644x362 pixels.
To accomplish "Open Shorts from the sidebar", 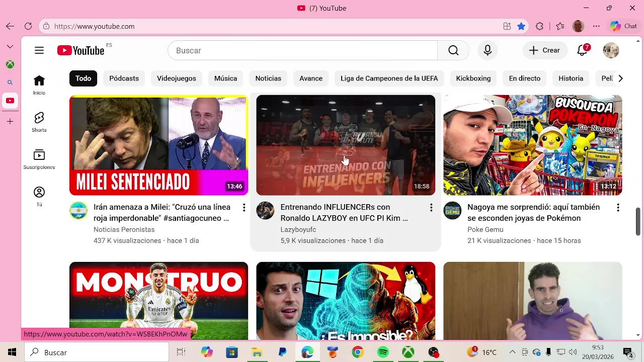I will click(x=39, y=122).
